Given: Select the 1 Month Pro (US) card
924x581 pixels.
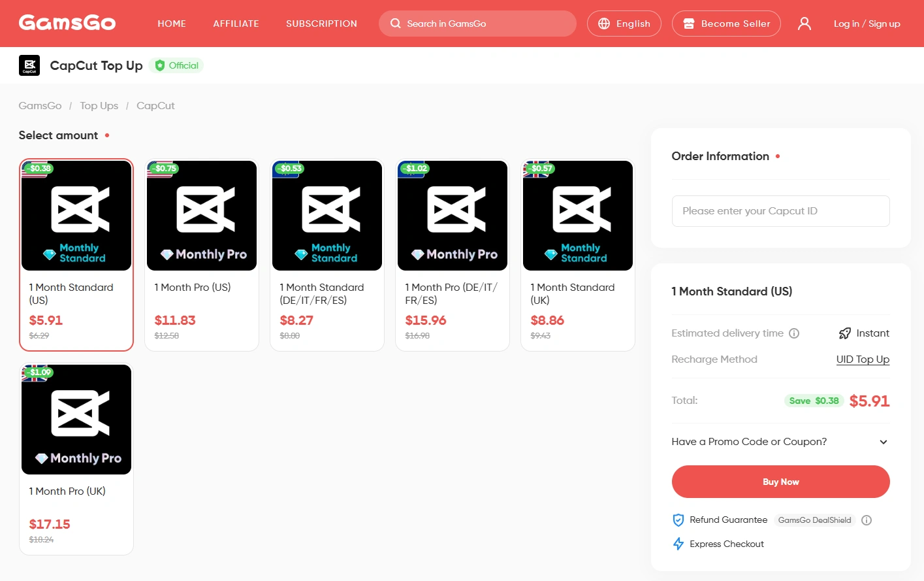Looking at the screenshot, I should 202,255.
